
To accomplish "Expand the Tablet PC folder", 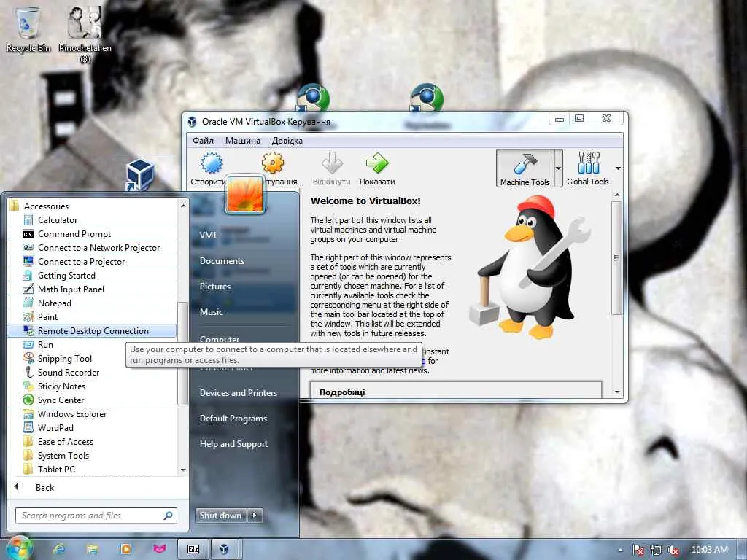I will click(56, 469).
